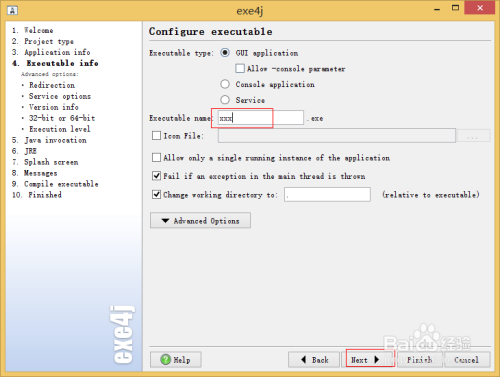Click the exe4j title bar app icon

click(x=12, y=10)
